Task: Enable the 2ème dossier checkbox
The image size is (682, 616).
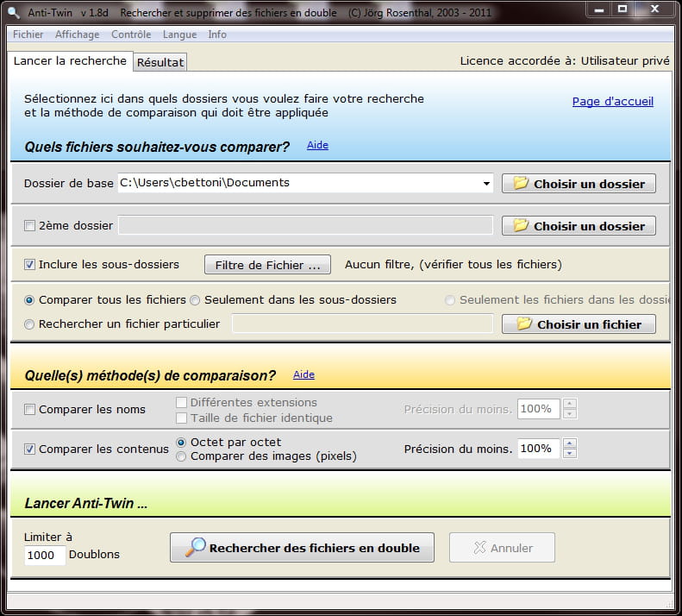Action: coord(30,226)
